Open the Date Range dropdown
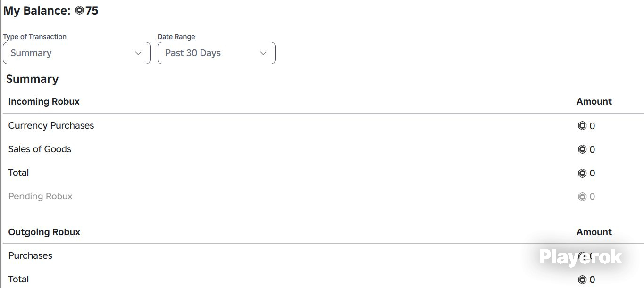This screenshot has width=644, height=288. click(x=217, y=53)
